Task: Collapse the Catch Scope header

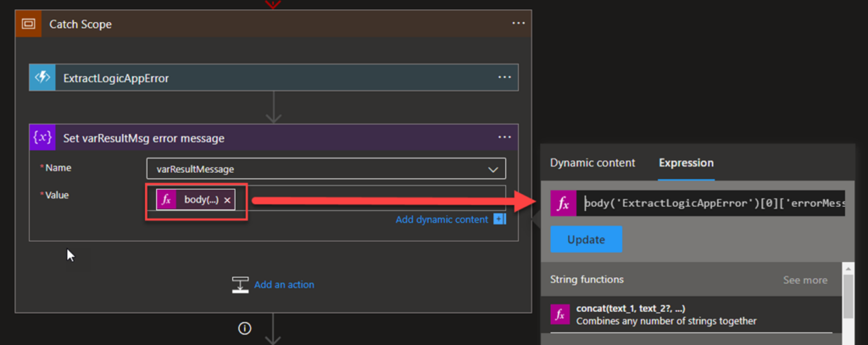Action: (x=254, y=25)
